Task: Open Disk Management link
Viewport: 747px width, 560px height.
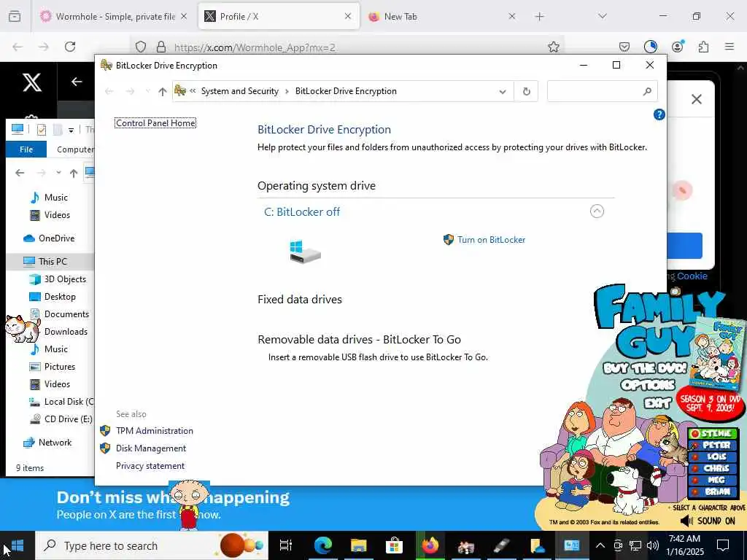Action: (150, 448)
